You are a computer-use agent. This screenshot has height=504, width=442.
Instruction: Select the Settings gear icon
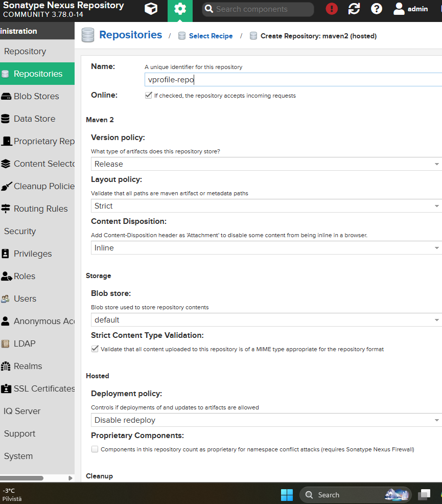[180, 9]
